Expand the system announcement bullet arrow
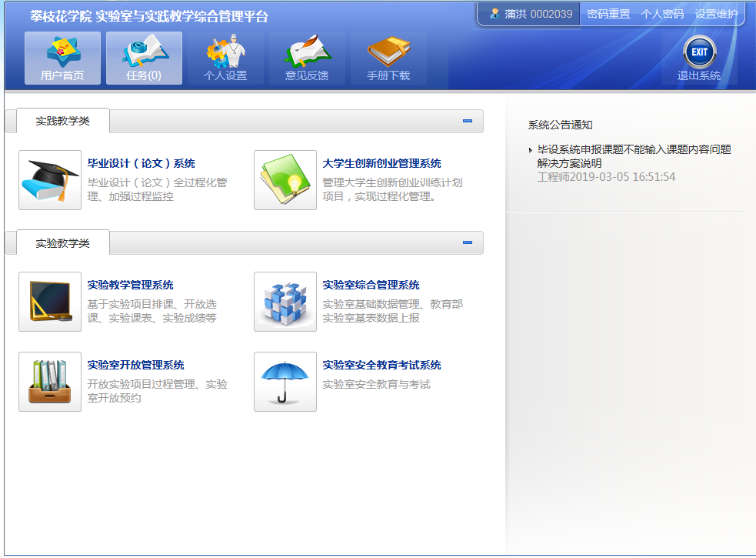756x558 pixels. (530, 150)
